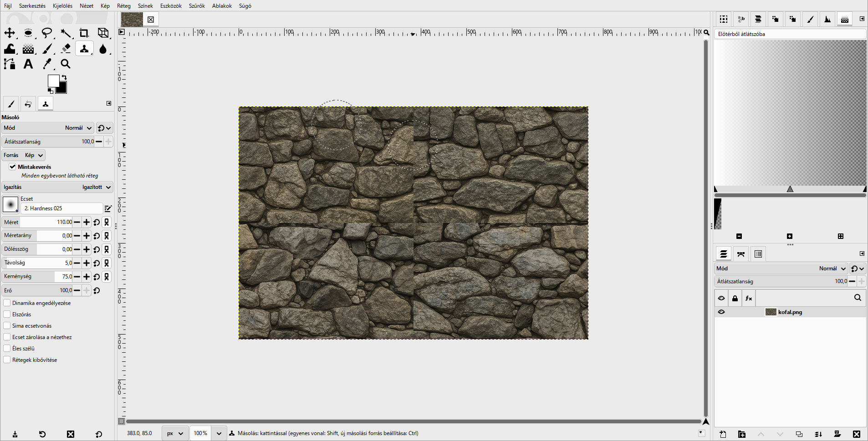Enable Elszórás checkbox
Image resolution: width=868 pixels, height=441 pixels.
(x=7, y=314)
